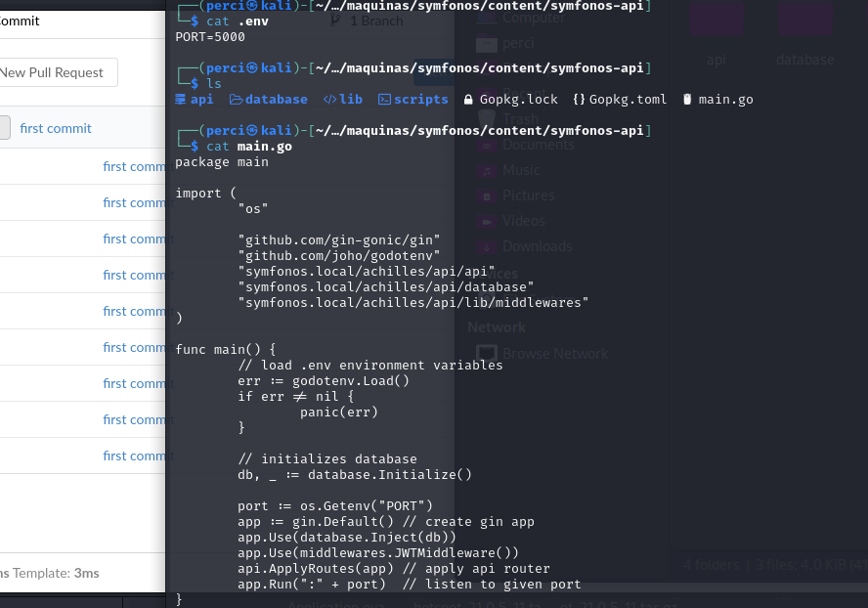Select Trash in the file manager sidebar

coord(520,118)
